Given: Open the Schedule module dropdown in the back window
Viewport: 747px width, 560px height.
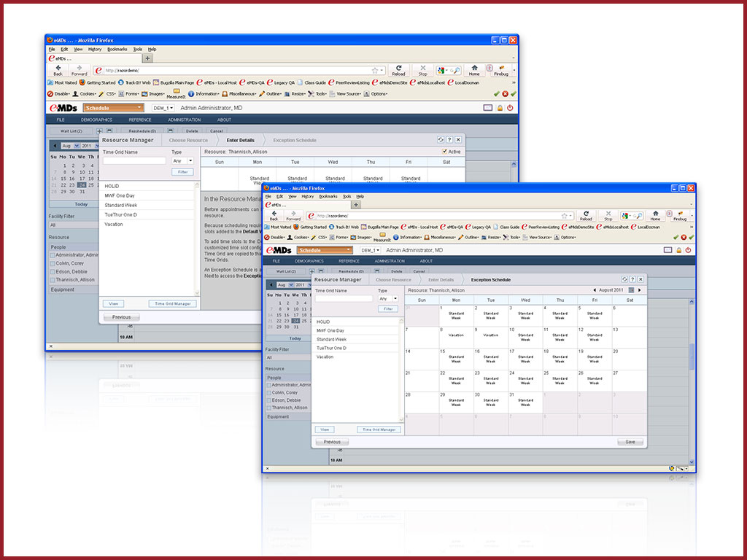Looking at the screenshot, I should click(113, 108).
